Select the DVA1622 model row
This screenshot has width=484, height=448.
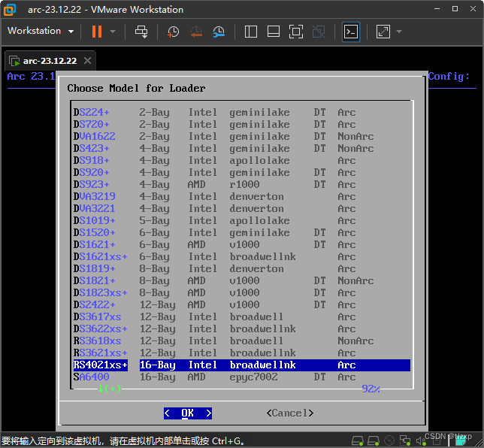(x=242, y=137)
